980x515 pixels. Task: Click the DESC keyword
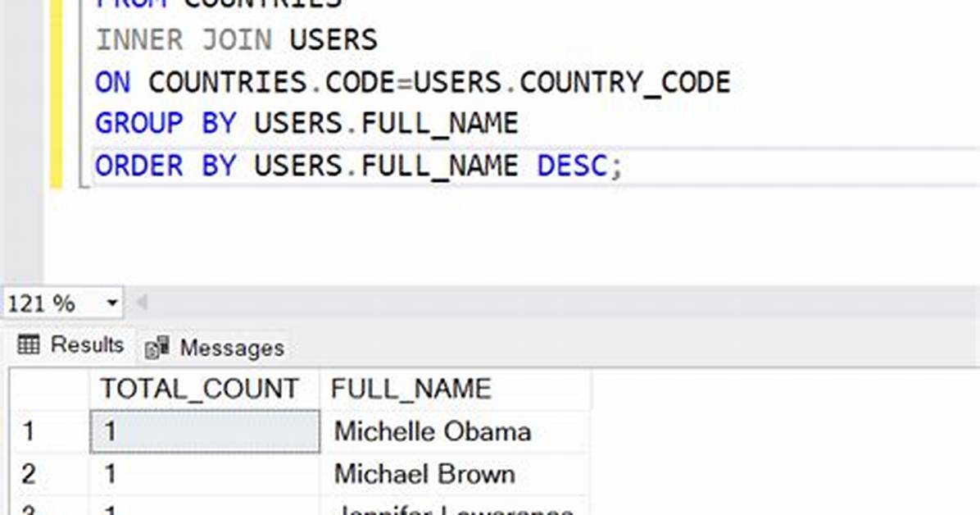pyautogui.click(x=572, y=165)
